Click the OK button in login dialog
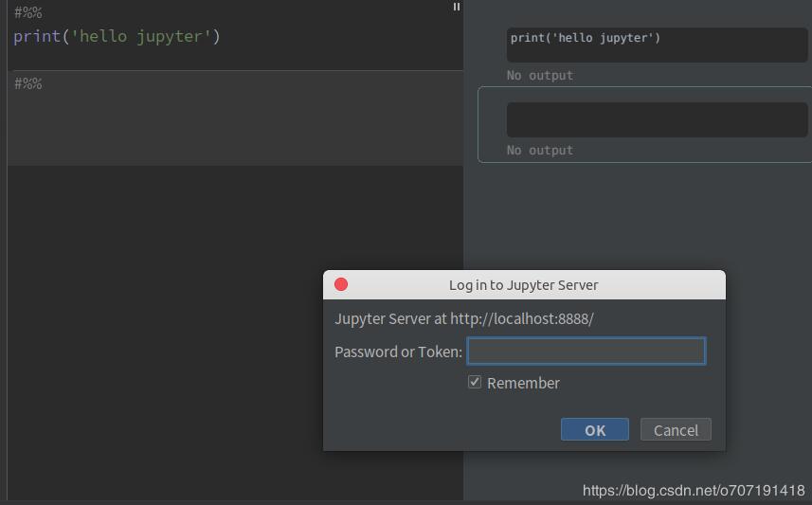This screenshot has width=812, height=505. click(594, 429)
